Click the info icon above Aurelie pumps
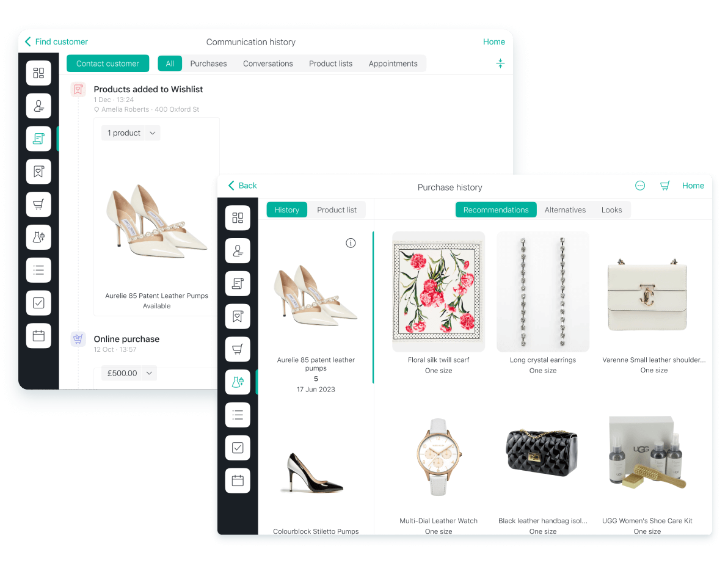Viewport: 728px width, 574px height. [x=351, y=243]
